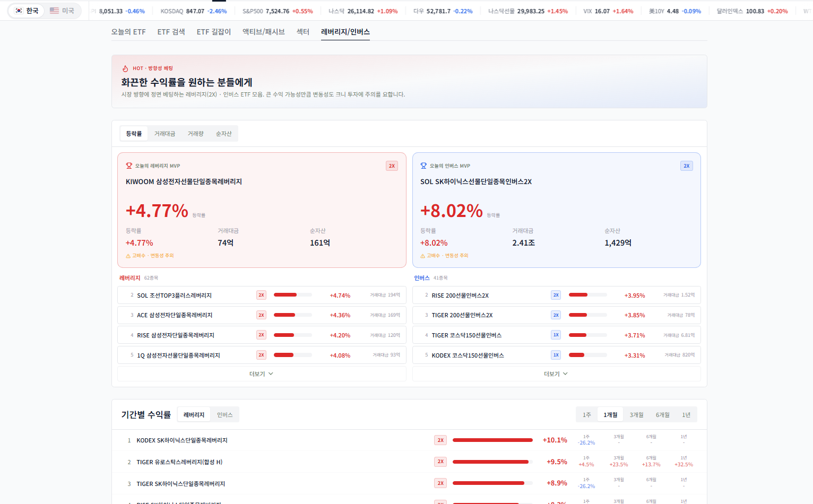Click progress bar of SOL 조선TOP3플러스레버리지
The width and height of the screenshot is (813, 504).
point(293,295)
